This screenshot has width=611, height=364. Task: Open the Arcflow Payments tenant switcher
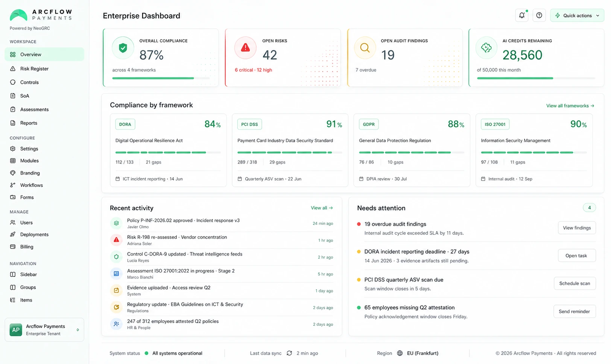tap(44, 330)
